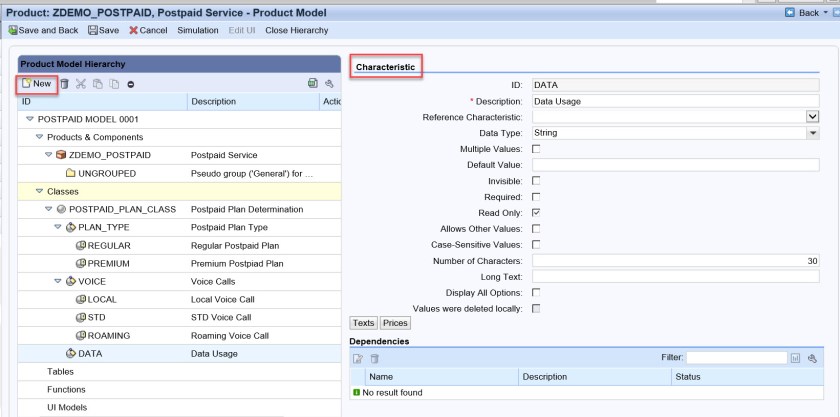
Task: Click the collapse-all circle icon in hierarchy toolbar
Action: pos(131,83)
